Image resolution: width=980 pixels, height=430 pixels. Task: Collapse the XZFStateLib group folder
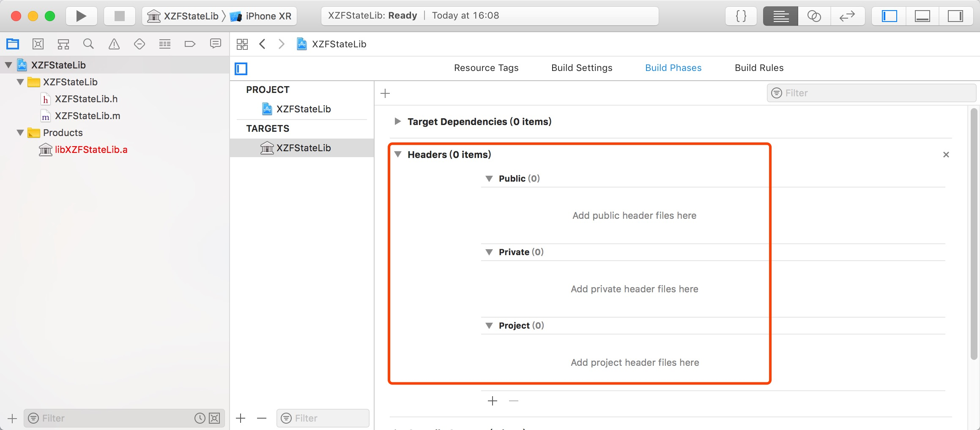[20, 82]
